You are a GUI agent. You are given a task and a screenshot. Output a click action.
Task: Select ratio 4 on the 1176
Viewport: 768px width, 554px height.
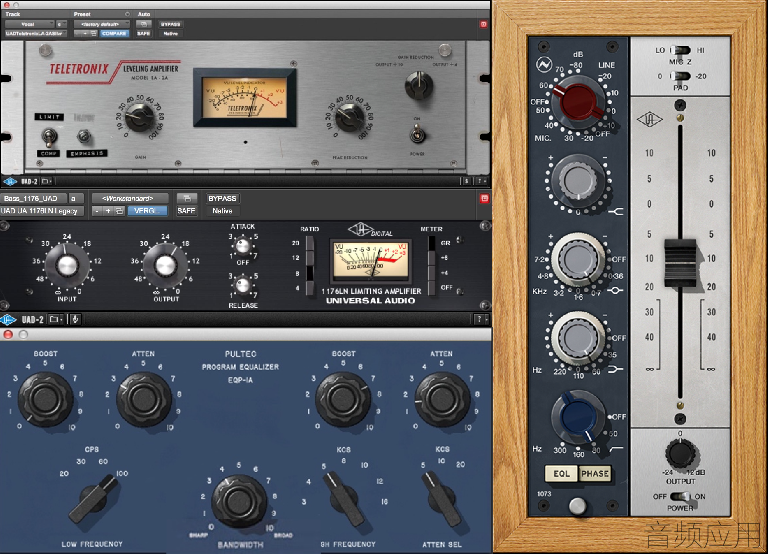310,288
